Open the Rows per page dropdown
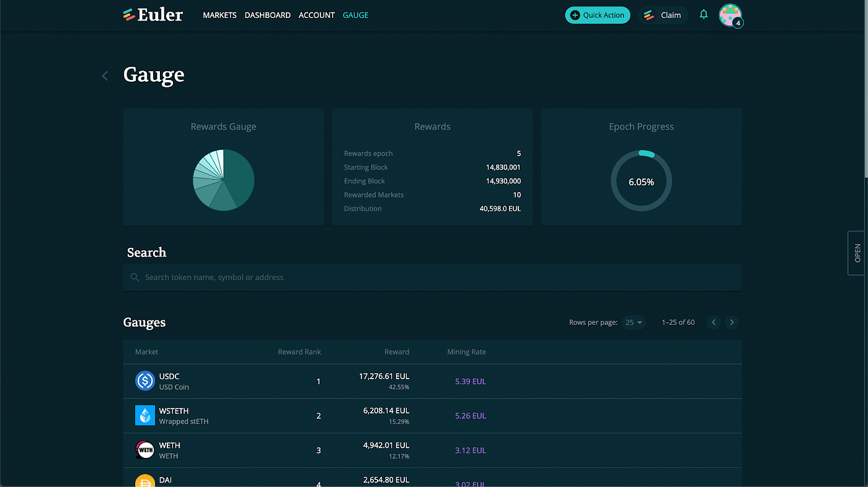Viewport: 868px width, 487px height. click(x=634, y=322)
